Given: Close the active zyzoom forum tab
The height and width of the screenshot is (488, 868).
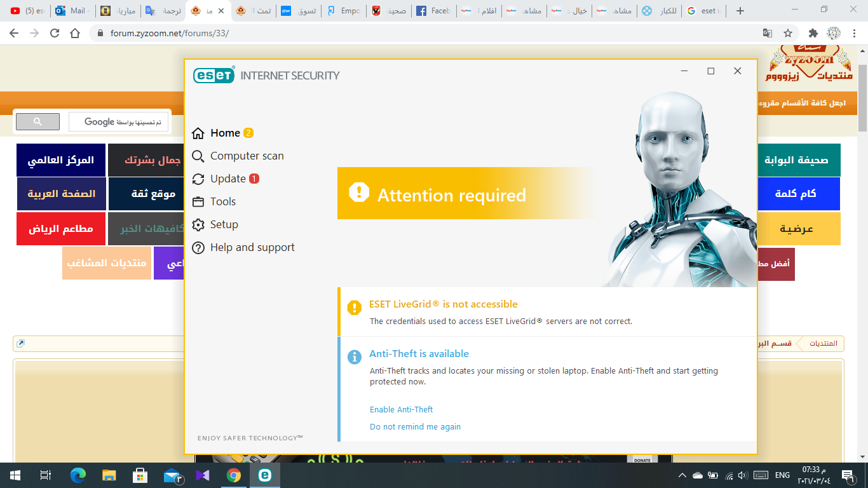Looking at the screenshot, I should pos(221,11).
